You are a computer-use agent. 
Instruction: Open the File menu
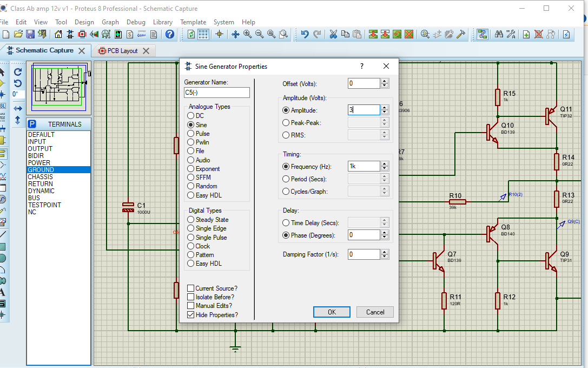point(4,22)
